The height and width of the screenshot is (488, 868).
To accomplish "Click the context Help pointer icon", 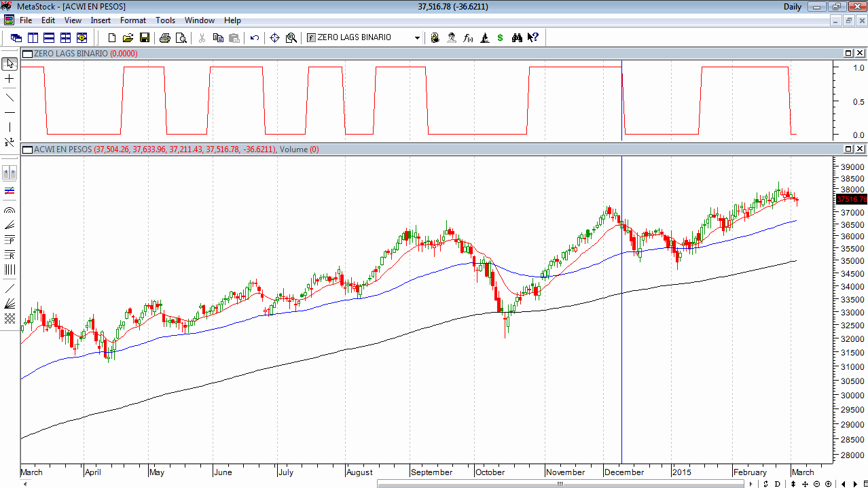I will click(533, 38).
